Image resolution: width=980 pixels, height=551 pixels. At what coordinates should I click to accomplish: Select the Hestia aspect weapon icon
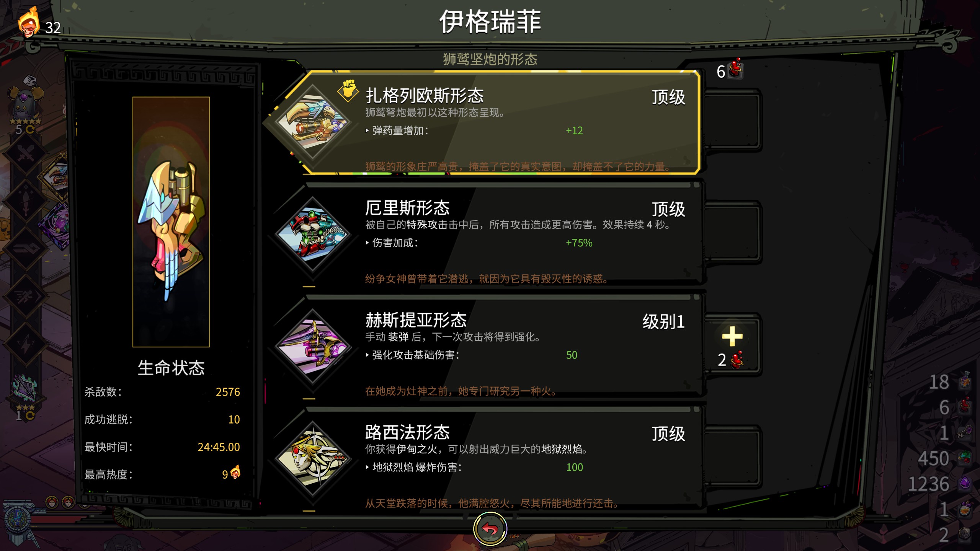[313, 347]
